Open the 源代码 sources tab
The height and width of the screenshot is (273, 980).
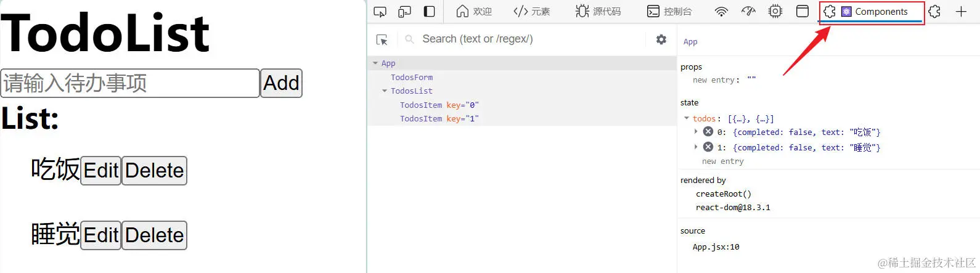pos(598,12)
